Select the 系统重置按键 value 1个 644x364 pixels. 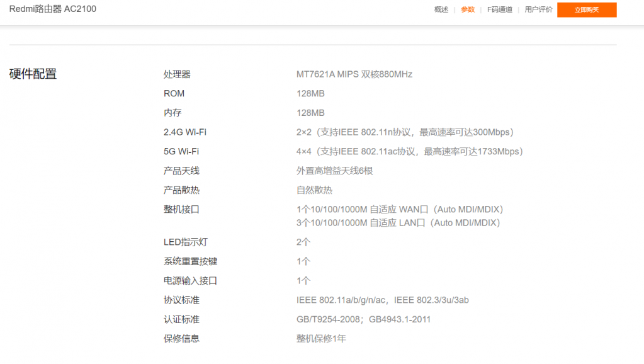[303, 262]
